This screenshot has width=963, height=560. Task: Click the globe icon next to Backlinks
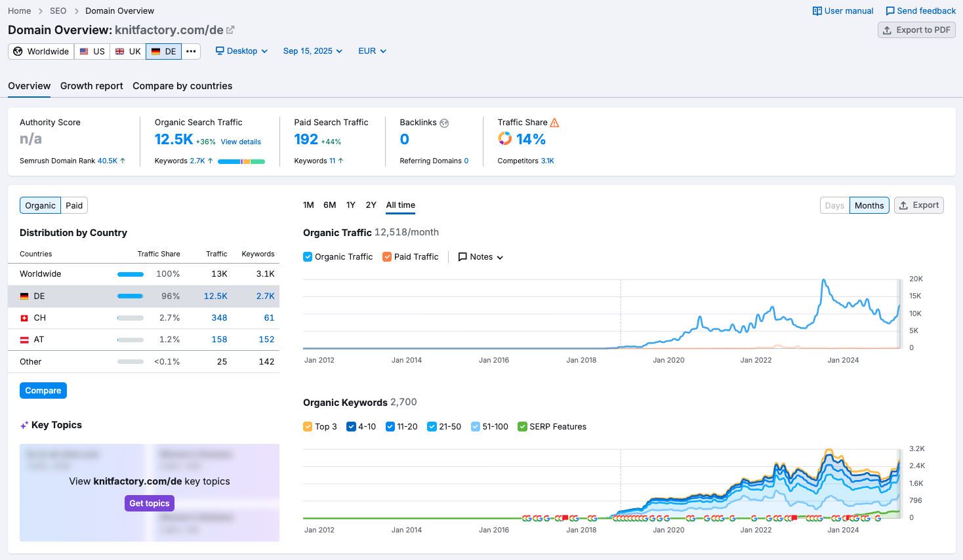(x=444, y=123)
